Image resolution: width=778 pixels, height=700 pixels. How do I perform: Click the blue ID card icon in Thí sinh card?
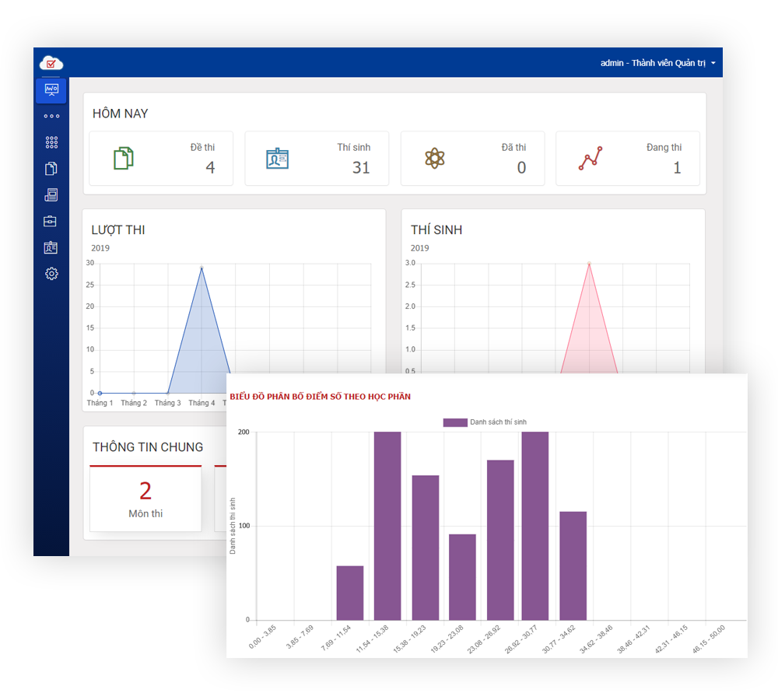(x=278, y=158)
